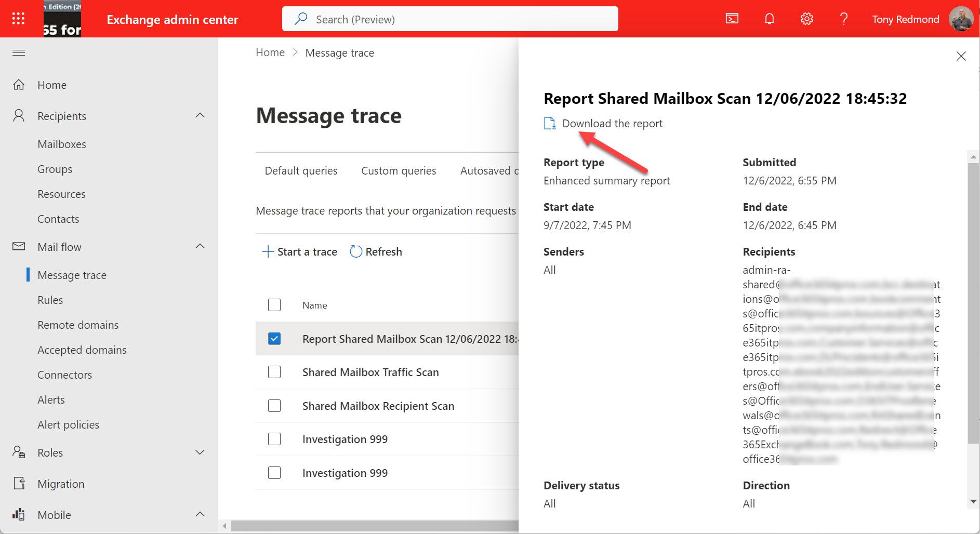Switch to Default queries tab
The image size is (980, 534).
coord(301,171)
